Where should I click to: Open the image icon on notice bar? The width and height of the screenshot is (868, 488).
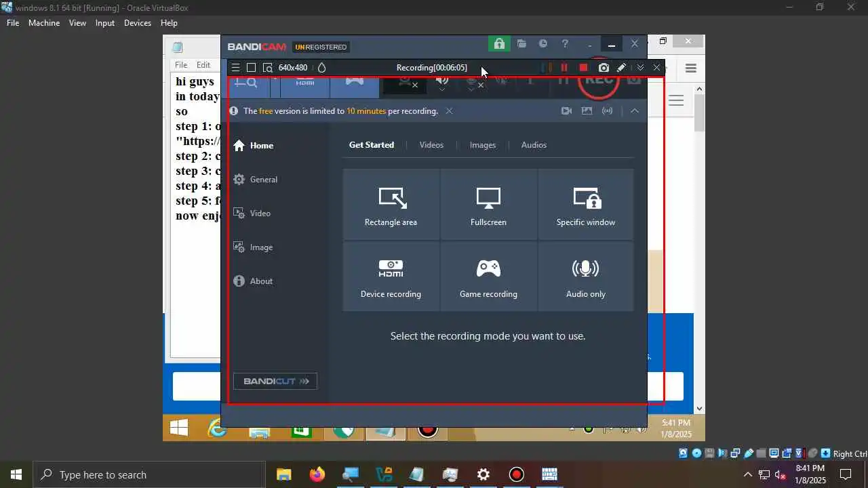587,111
